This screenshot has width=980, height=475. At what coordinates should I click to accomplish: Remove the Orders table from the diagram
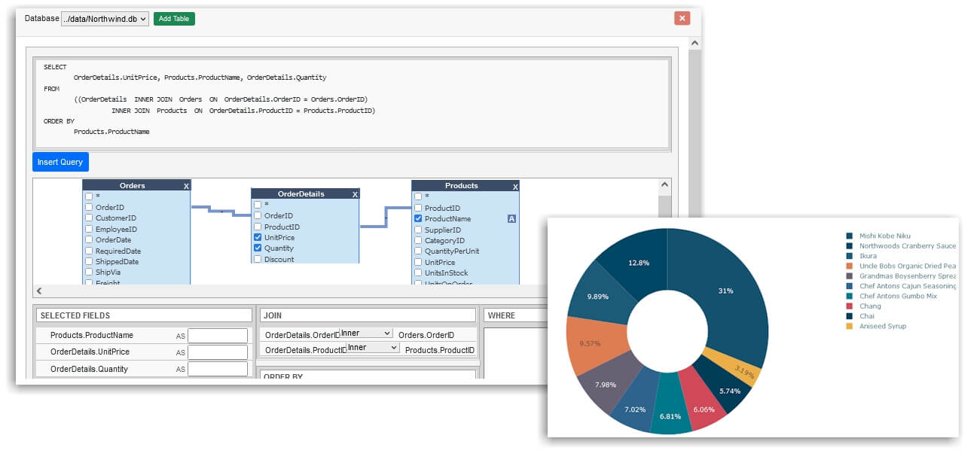click(186, 185)
